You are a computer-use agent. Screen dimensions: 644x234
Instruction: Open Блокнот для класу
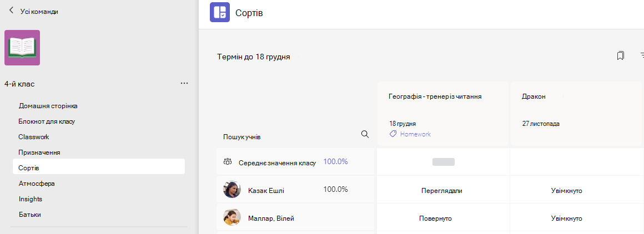tap(47, 121)
